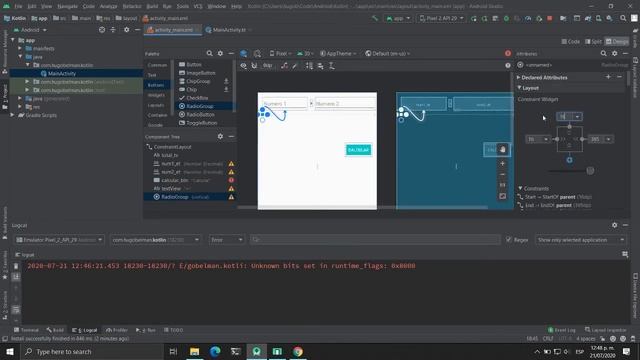Open the app run configuration dropdown

(x=398, y=18)
